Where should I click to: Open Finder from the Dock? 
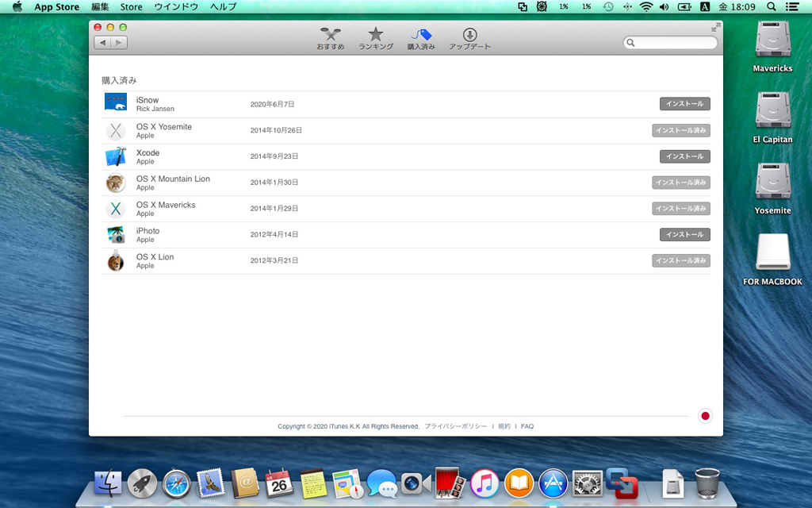(x=108, y=483)
